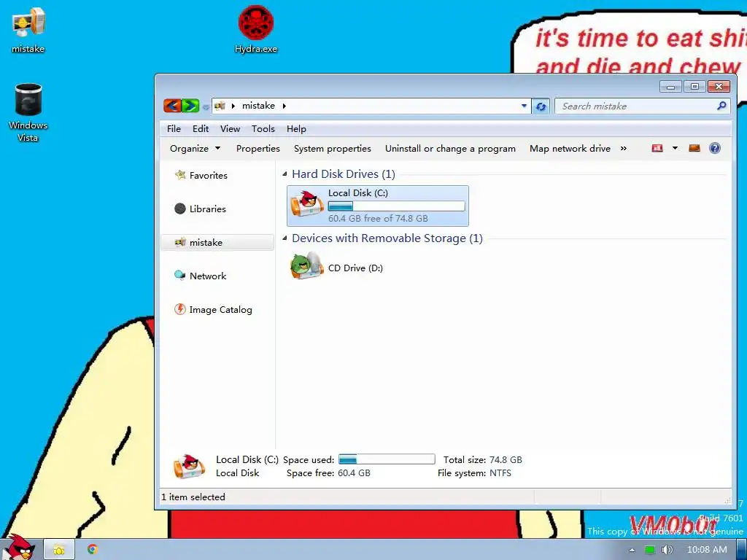The height and width of the screenshot is (560, 747).
Task: Click the address bar computer icon
Action: pos(220,106)
